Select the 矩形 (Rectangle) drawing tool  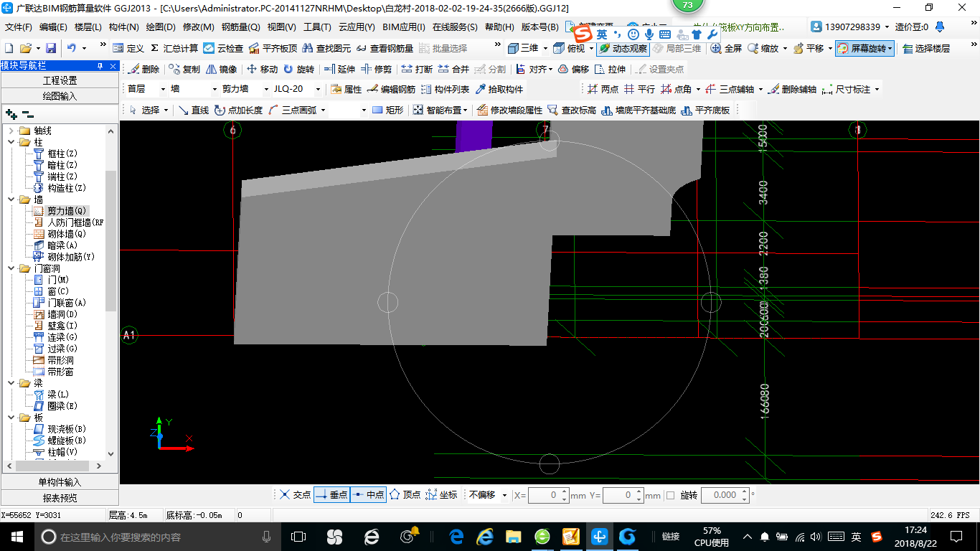[x=388, y=110]
